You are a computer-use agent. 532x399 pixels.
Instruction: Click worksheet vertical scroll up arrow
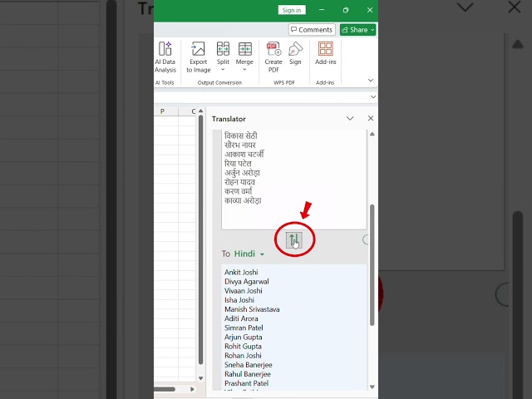coord(200,111)
